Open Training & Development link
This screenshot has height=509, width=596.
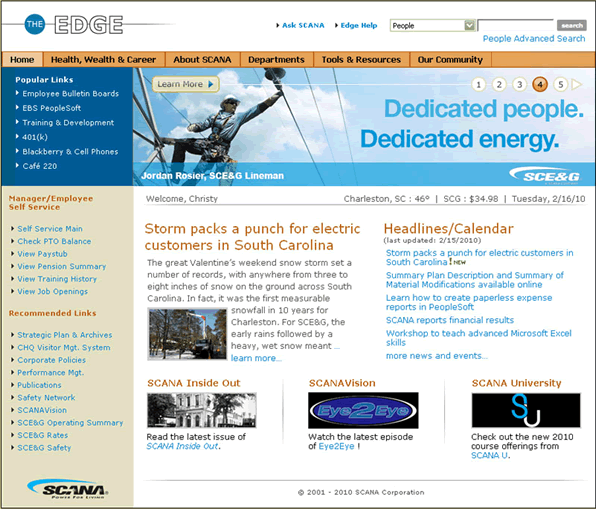[x=68, y=122]
